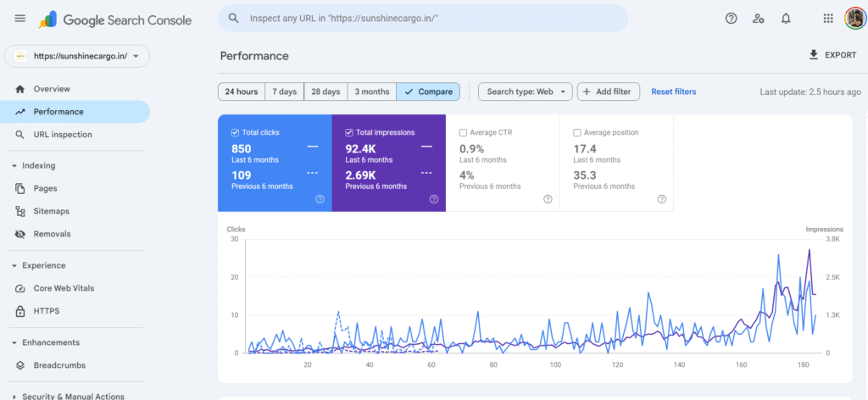
Task: Click Reset filters link
Action: click(x=673, y=92)
